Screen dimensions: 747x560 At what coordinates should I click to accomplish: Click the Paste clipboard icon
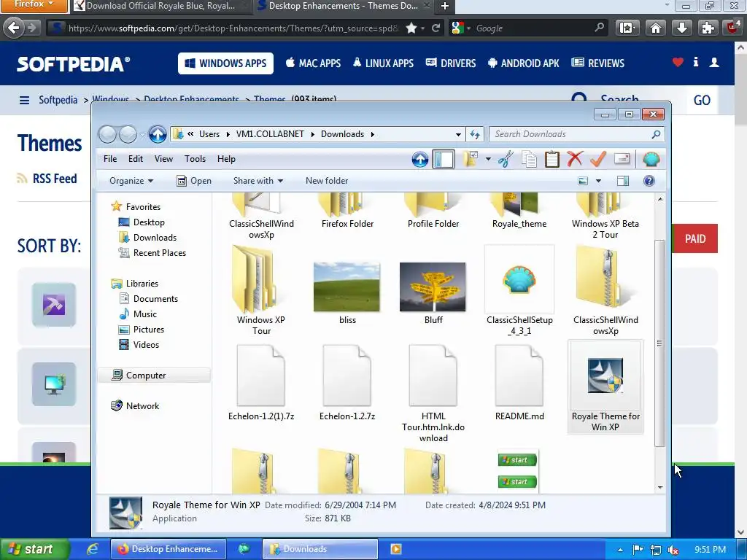pos(551,159)
